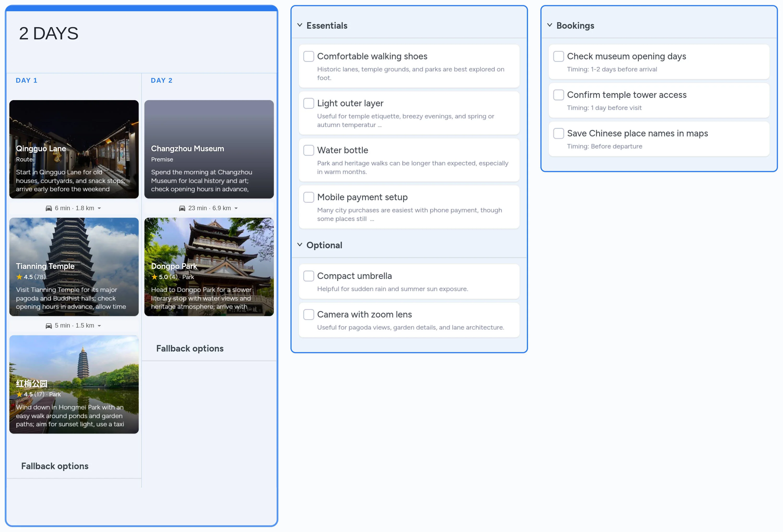The width and height of the screenshot is (783, 532).
Task: Collapse the Essentials section
Action: [300, 25]
